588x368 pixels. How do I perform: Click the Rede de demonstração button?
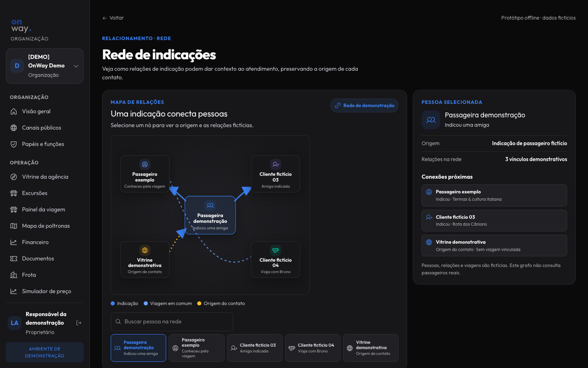click(364, 105)
